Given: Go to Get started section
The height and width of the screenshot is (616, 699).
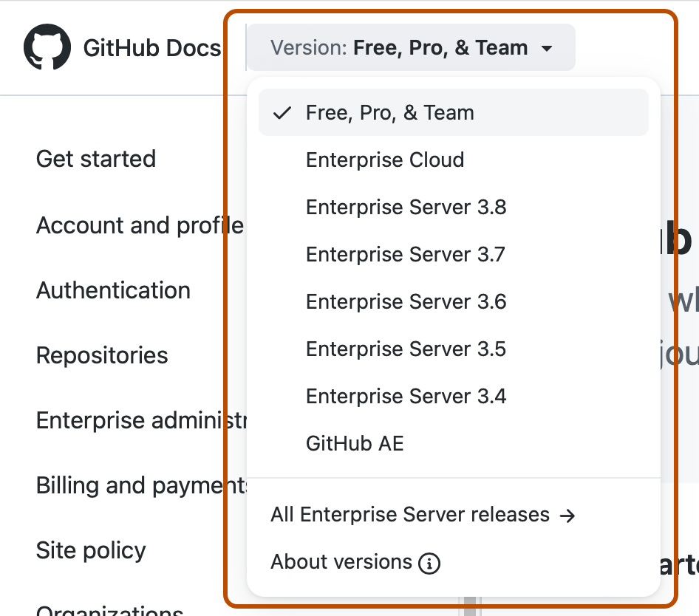Looking at the screenshot, I should tap(96, 159).
